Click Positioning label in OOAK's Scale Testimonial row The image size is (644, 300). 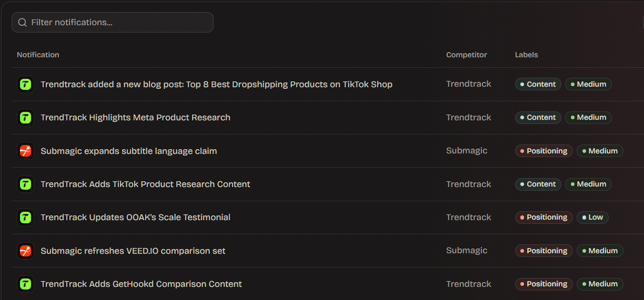tap(544, 217)
